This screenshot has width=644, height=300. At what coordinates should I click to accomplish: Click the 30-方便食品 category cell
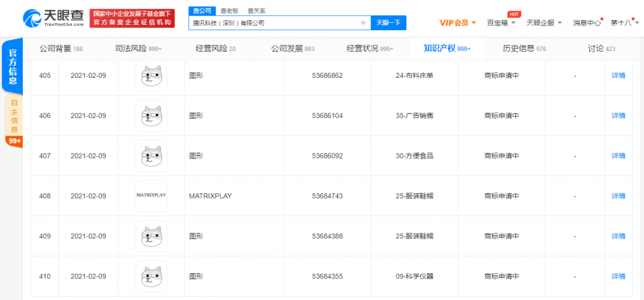(415, 156)
